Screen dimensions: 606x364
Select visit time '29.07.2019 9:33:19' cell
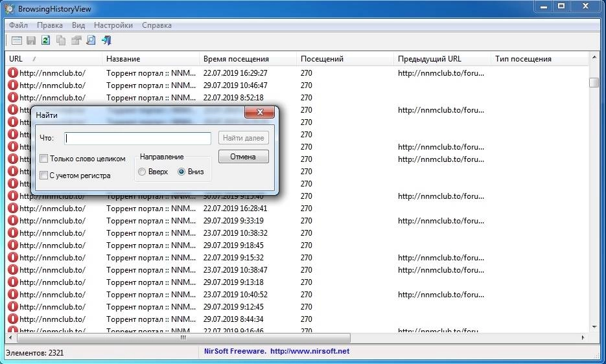(x=233, y=221)
